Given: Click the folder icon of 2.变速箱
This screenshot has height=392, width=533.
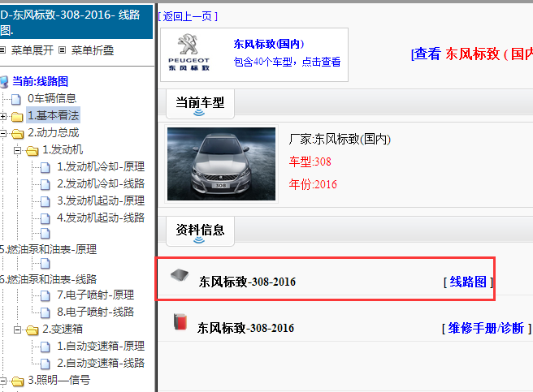Looking at the screenshot, I should tap(32, 330).
